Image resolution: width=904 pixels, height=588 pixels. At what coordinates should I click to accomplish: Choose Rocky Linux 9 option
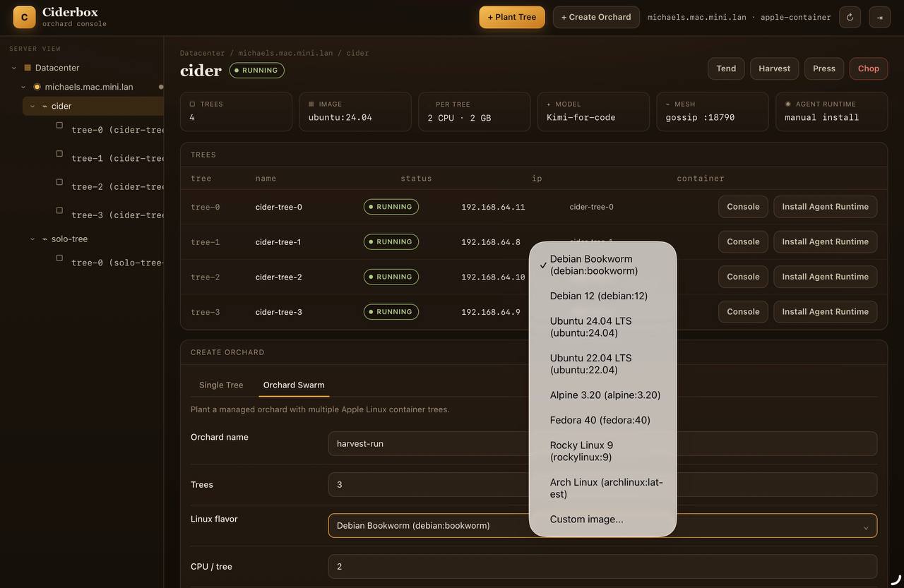602,451
